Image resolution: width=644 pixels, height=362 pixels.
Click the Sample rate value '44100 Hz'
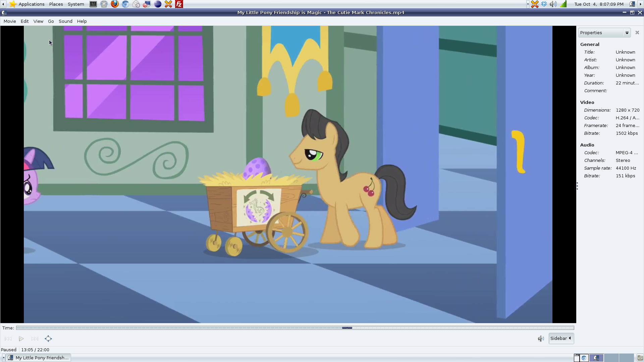626,168
